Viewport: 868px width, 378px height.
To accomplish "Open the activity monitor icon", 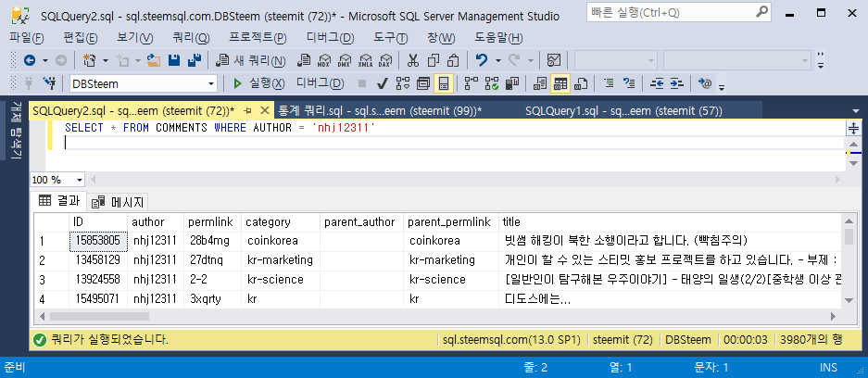I will coord(554,60).
